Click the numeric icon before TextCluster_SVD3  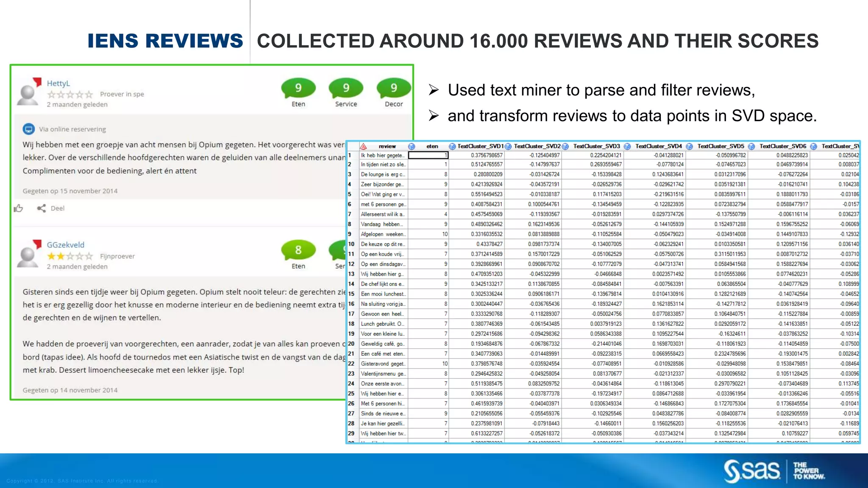point(565,146)
